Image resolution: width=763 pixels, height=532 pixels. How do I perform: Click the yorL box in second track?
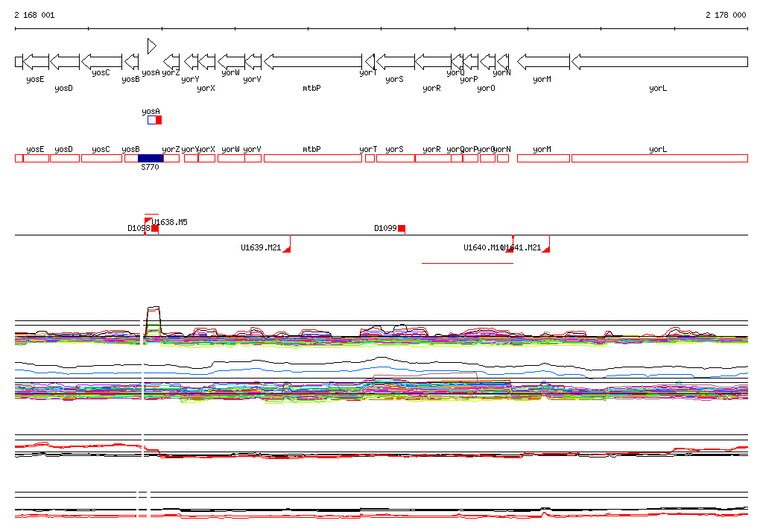point(659,158)
